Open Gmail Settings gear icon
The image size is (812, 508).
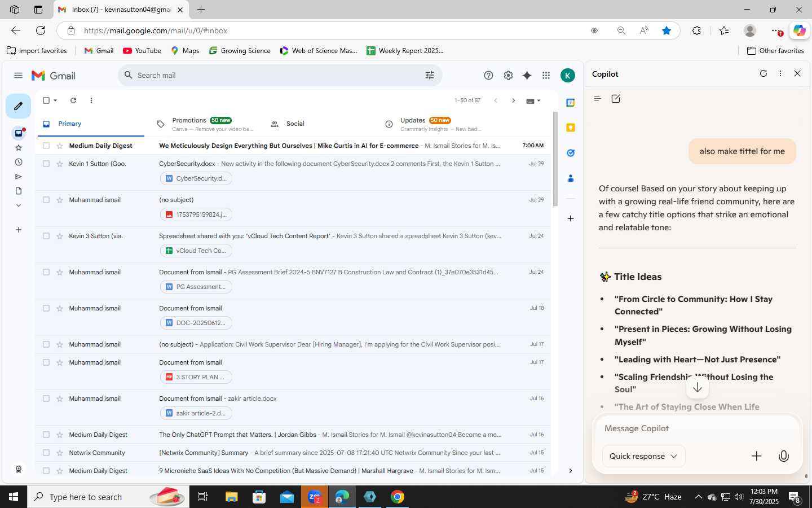(x=508, y=76)
